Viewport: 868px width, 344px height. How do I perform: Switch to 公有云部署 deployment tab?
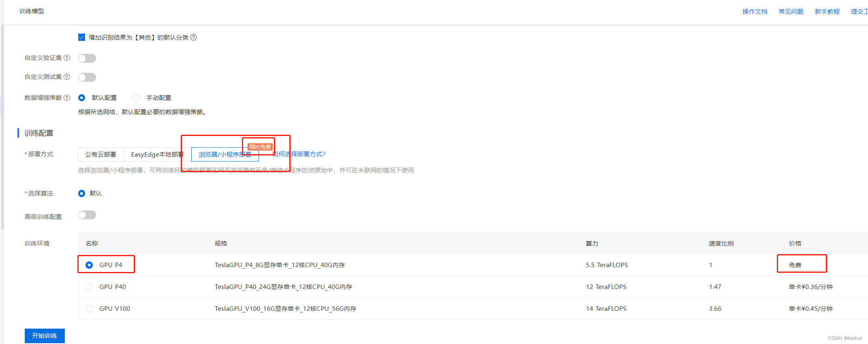tap(101, 155)
